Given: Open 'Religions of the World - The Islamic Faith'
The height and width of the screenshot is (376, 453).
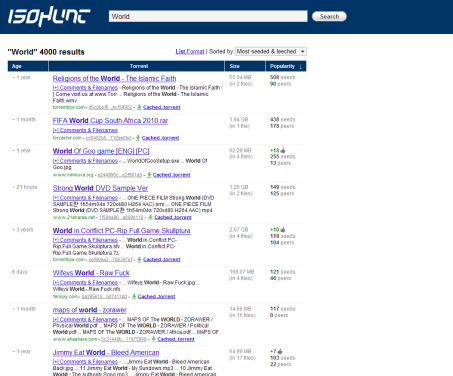Looking at the screenshot, I should 114,79.
